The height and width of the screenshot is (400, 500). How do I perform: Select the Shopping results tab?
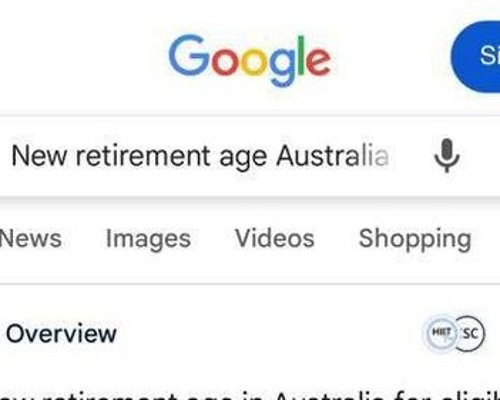click(x=415, y=239)
